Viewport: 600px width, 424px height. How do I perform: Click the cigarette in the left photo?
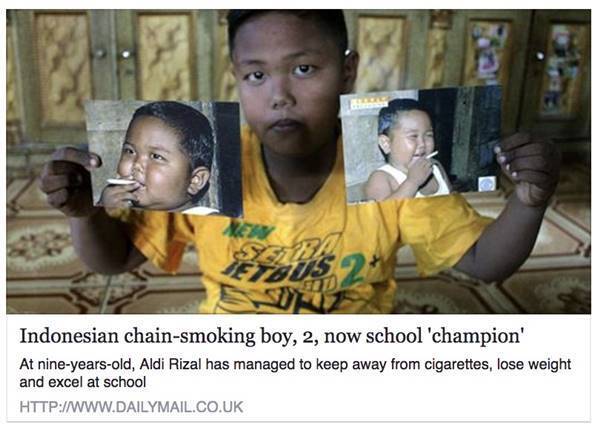[121, 182]
